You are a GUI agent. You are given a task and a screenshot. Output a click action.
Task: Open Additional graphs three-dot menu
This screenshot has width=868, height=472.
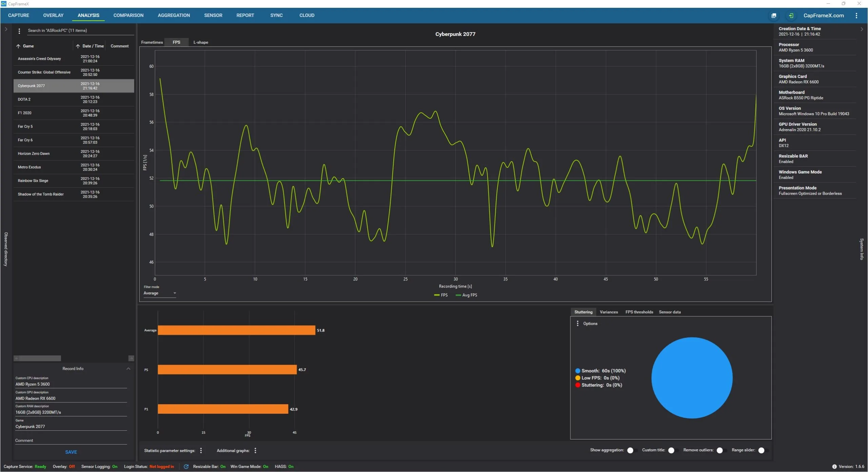tap(255, 450)
